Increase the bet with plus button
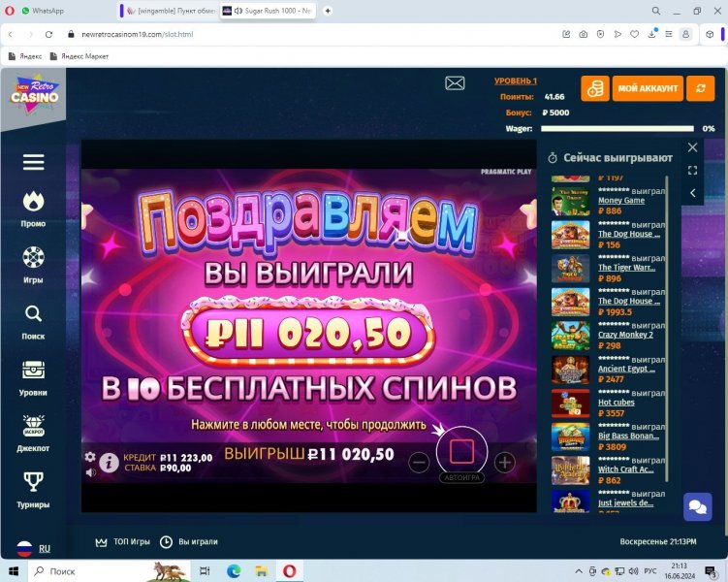The height and width of the screenshot is (582, 728). pos(505,462)
